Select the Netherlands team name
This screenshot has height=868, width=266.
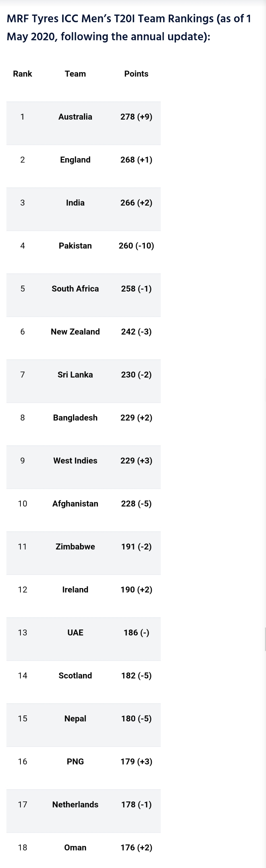(x=75, y=804)
